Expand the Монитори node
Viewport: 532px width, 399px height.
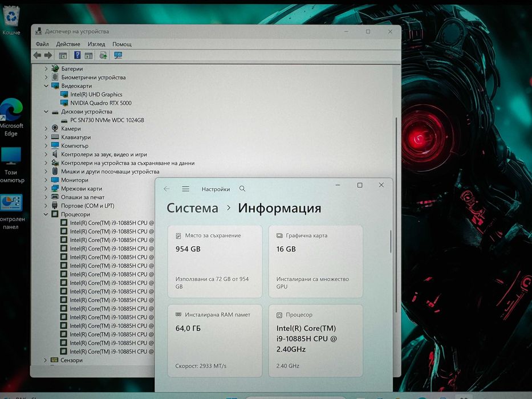point(46,180)
